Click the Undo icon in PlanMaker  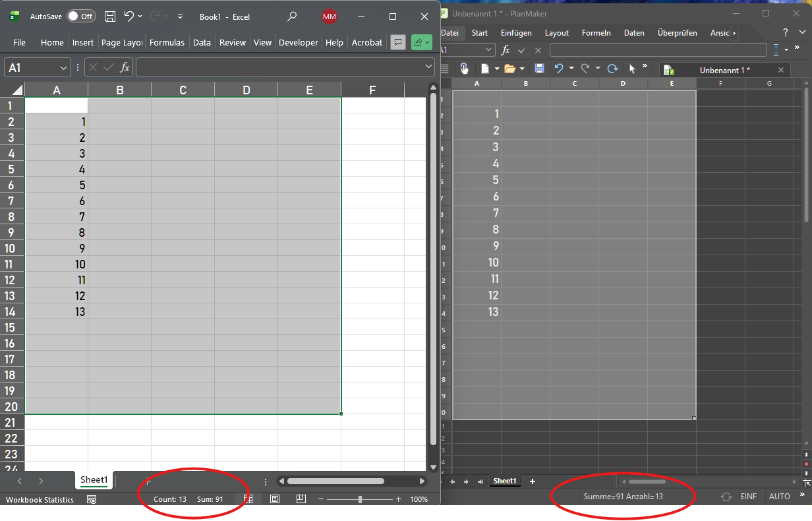pyautogui.click(x=559, y=68)
